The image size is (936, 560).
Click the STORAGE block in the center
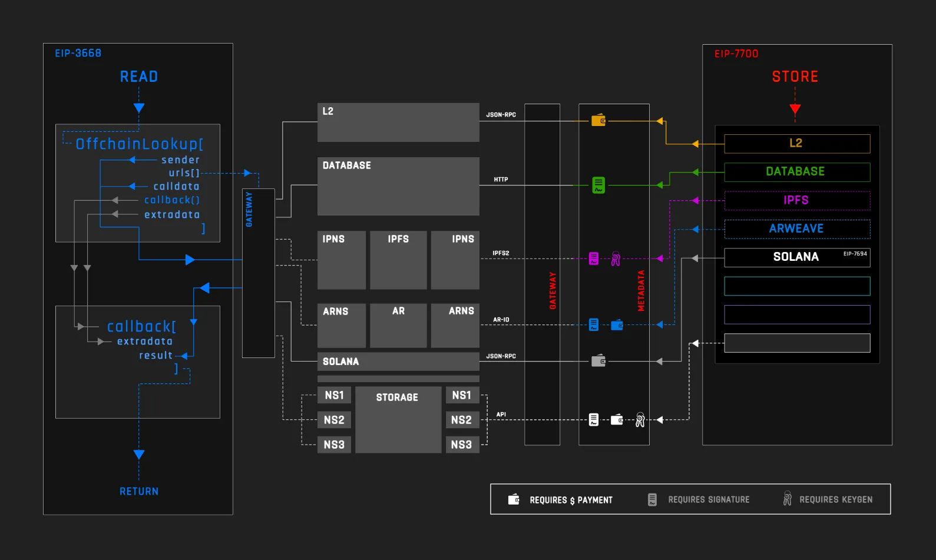[398, 419]
